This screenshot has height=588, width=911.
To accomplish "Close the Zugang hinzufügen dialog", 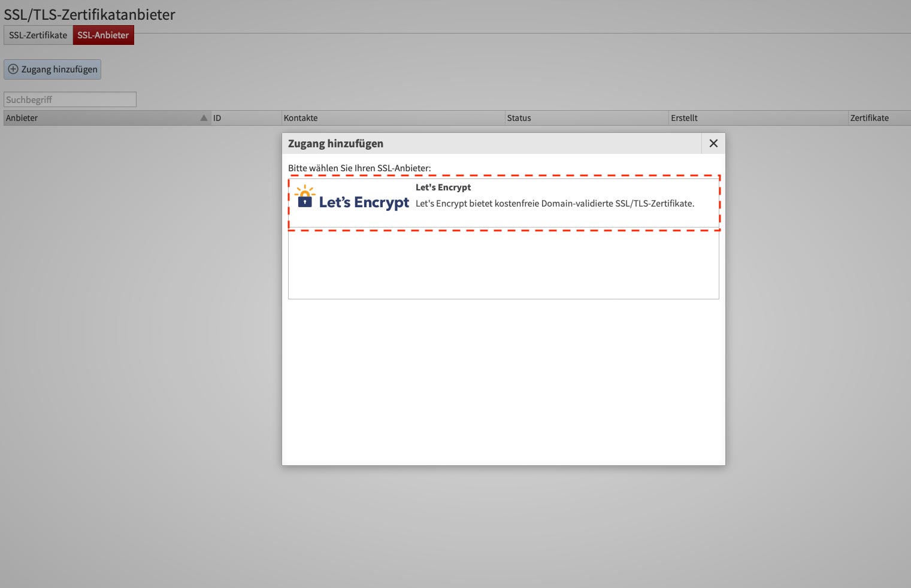I will (x=713, y=143).
